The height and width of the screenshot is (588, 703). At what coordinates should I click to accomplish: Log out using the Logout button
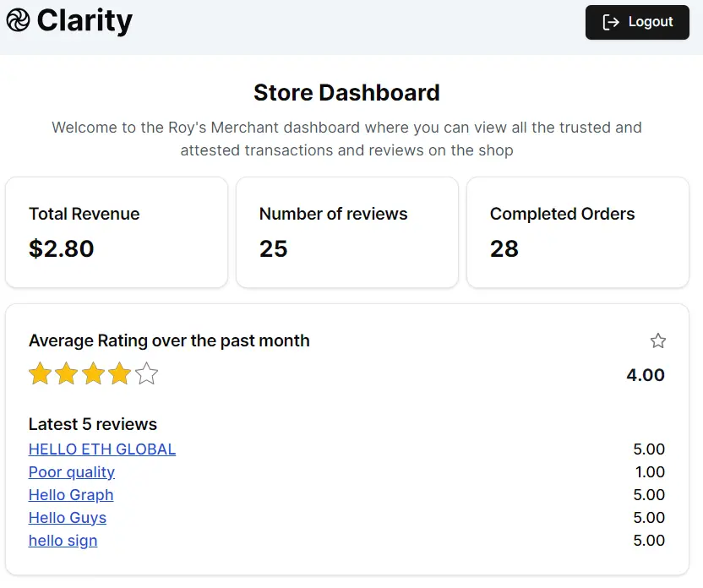(x=637, y=22)
